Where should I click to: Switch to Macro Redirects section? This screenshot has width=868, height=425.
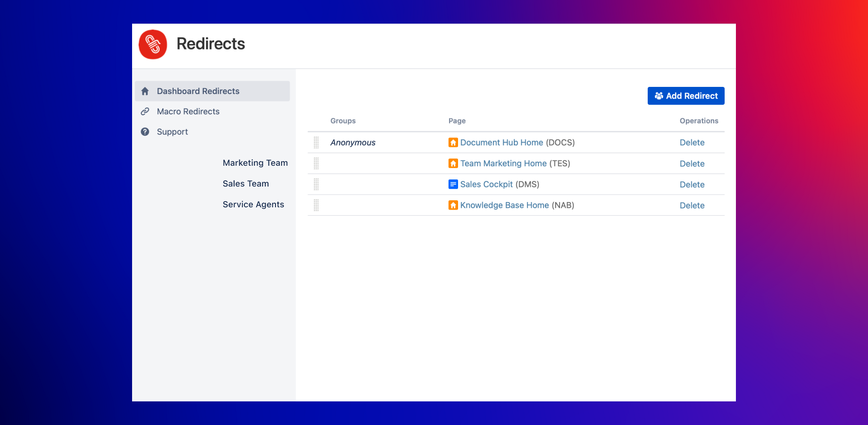(188, 111)
